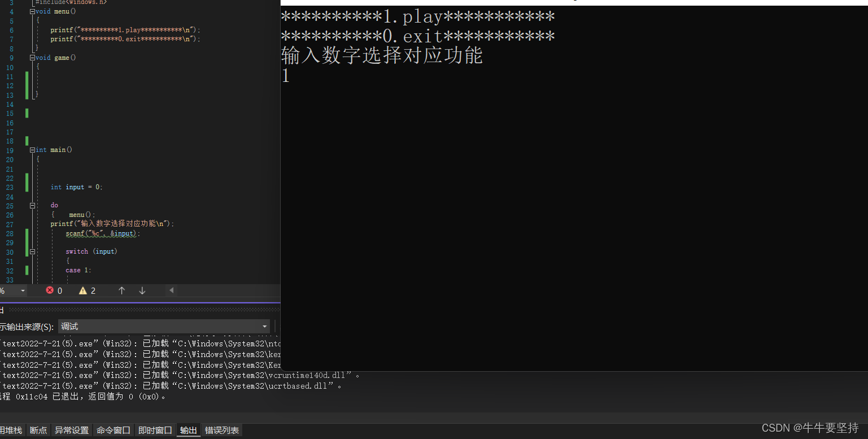Collapse the int main() function
Screen dimensions: 868x439
33,150
